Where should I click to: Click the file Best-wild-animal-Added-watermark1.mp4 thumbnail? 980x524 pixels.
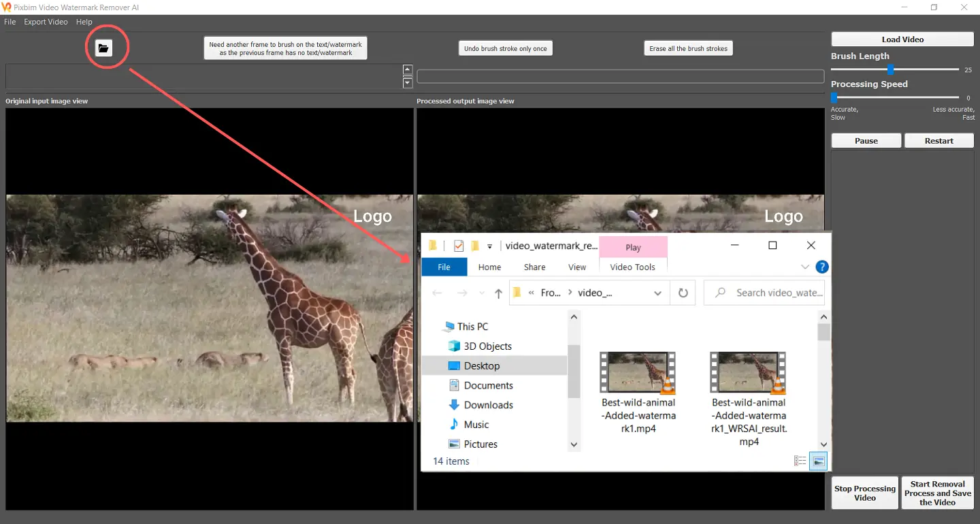[638, 373]
